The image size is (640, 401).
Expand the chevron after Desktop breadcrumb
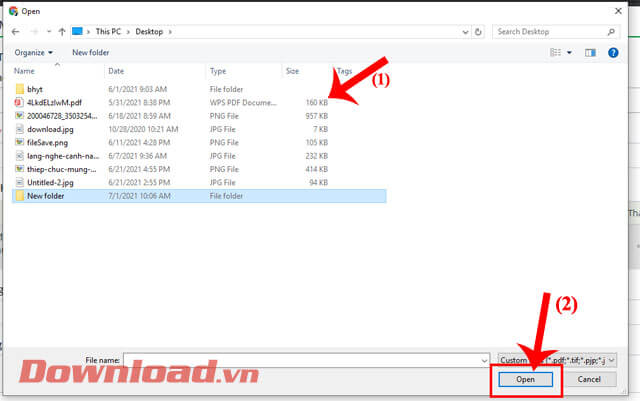170,32
